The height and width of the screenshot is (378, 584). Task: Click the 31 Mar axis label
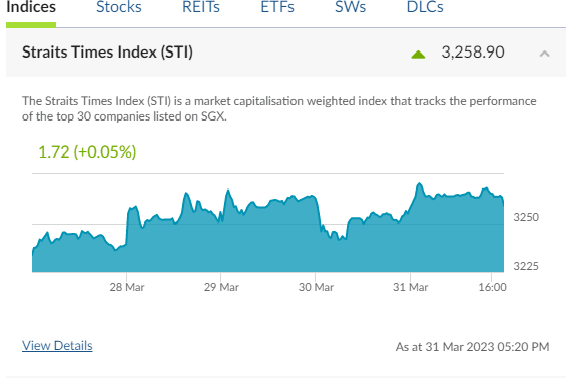pos(410,287)
